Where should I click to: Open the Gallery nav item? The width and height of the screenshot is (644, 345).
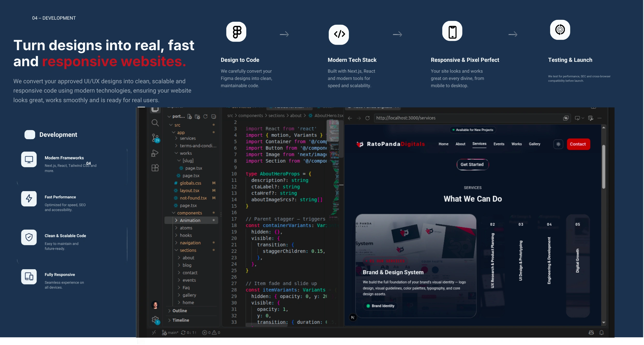click(x=534, y=144)
